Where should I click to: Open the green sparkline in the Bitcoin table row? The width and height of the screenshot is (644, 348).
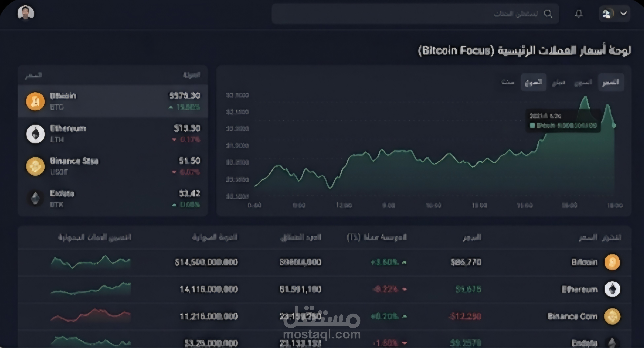pos(91,262)
